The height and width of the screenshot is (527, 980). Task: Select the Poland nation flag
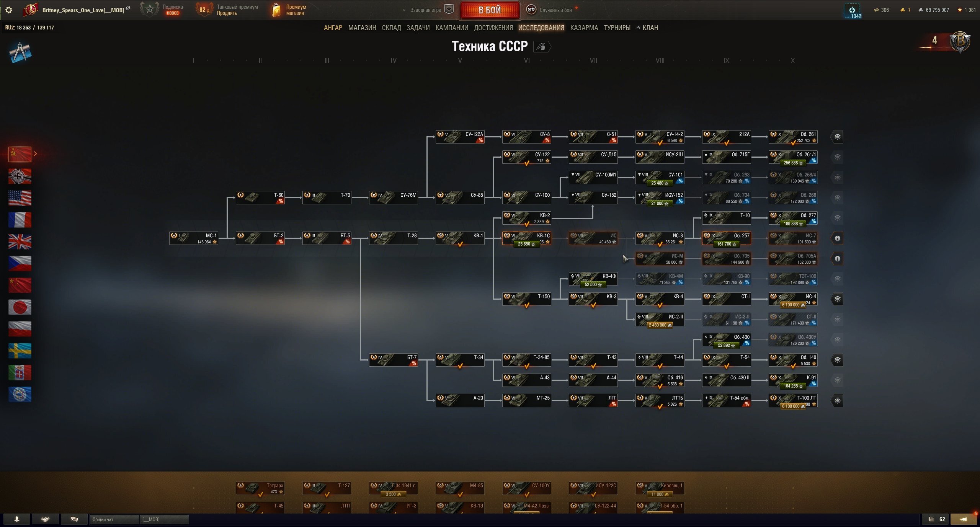click(20, 329)
